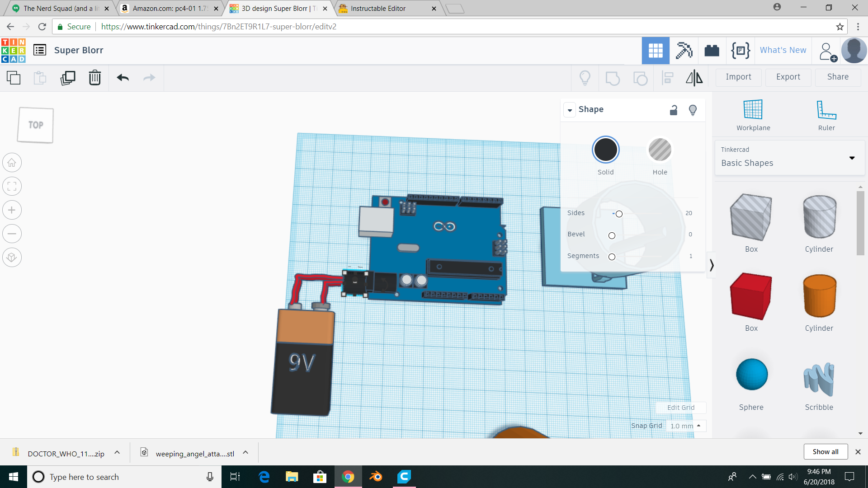Toggle the shape lock icon
This screenshot has width=868, height=488.
[673, 110]
